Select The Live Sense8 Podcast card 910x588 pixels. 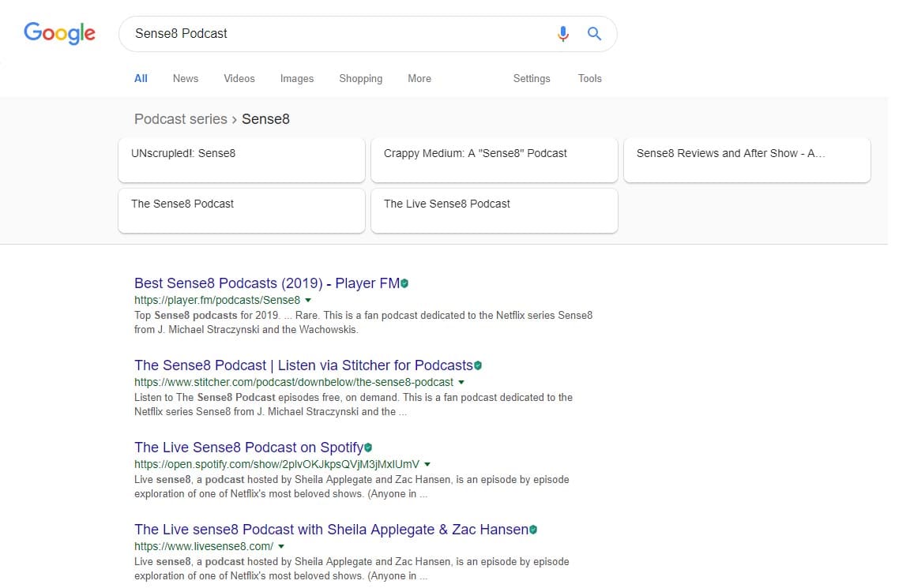point(494,211)
